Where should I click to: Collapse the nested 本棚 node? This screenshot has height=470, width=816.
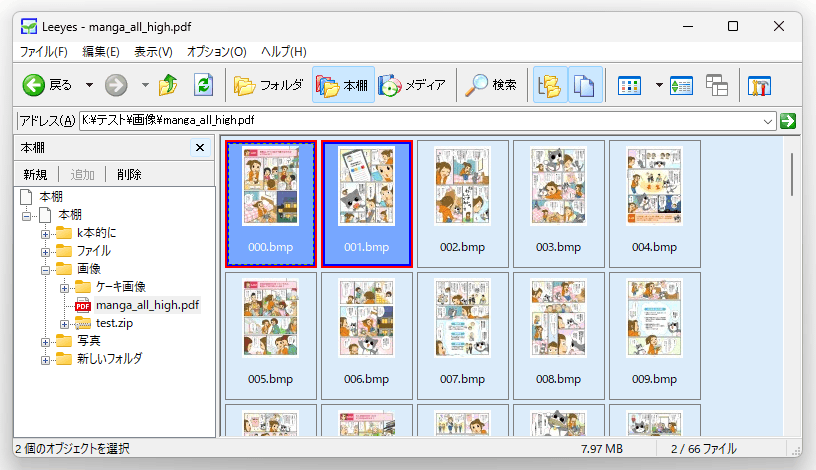pos(27,215)
